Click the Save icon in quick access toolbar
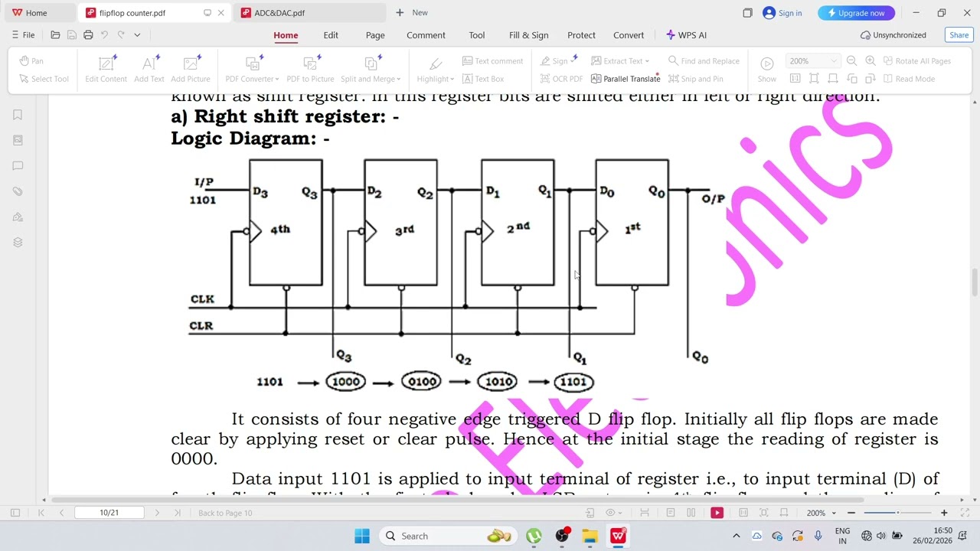The height and width of the screenshot is (551, 980). (72, 34)
